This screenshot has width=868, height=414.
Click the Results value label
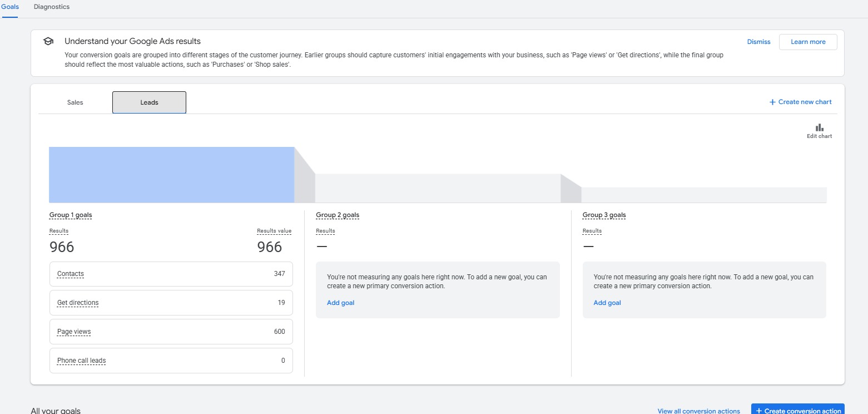click(x=274, y=231)
